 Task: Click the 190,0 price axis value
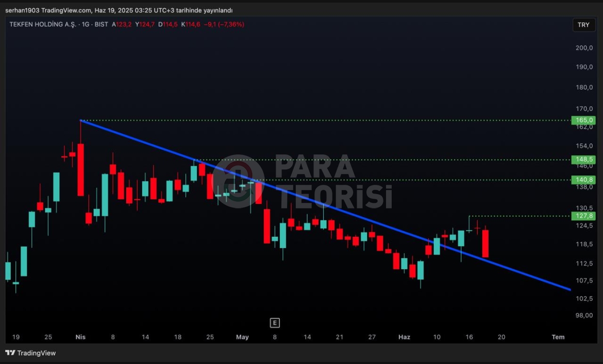point(584,67)
